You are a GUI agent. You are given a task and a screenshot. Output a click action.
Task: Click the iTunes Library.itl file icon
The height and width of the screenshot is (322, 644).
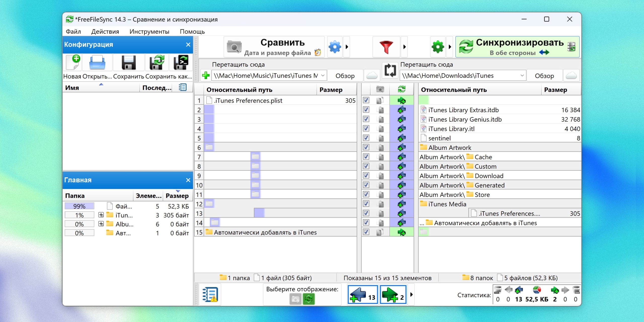(x=424, y=129)
